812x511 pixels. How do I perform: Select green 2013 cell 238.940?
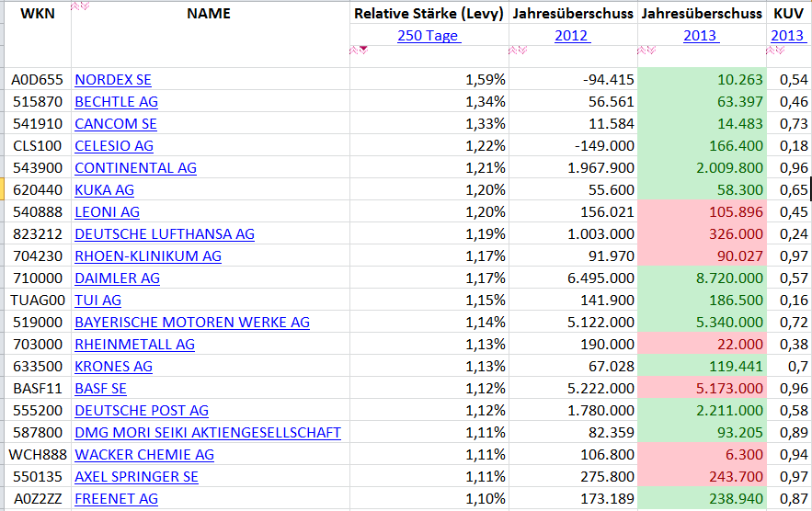point(703,498)
